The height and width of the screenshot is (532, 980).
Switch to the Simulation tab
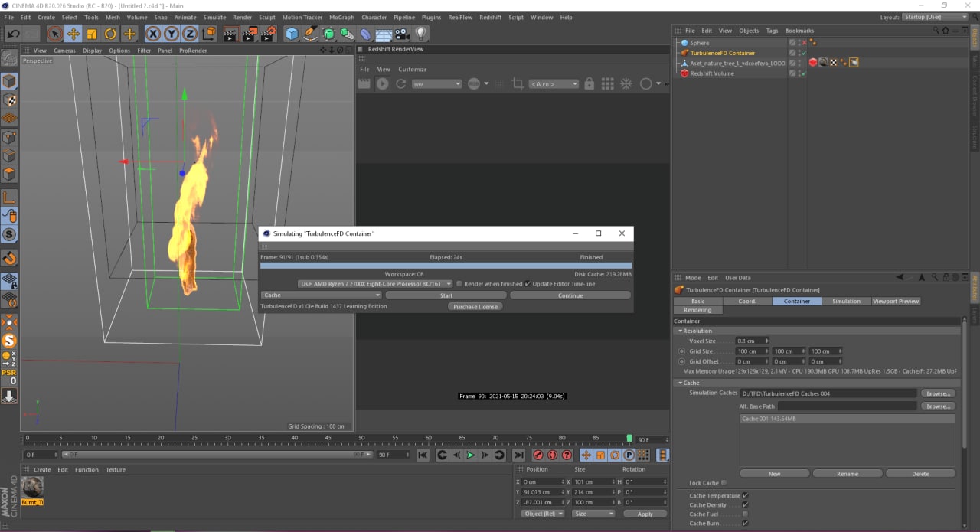pos(846,301)
